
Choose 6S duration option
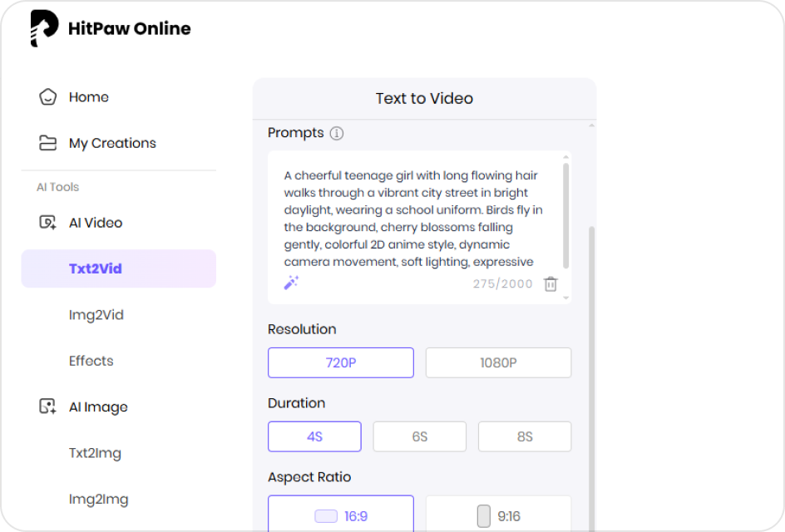[x=419, y=436]
